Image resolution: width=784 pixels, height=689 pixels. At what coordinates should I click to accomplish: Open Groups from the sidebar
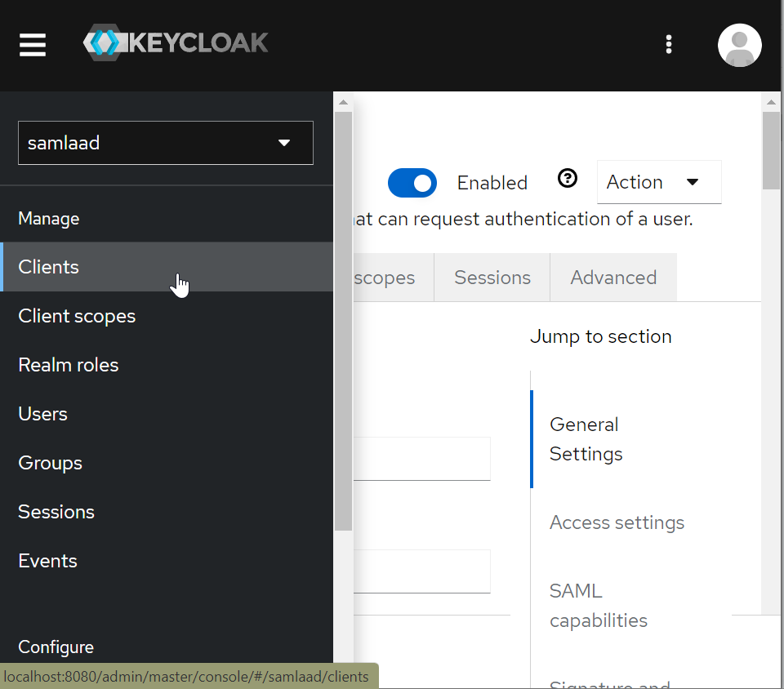coord(50,463)
